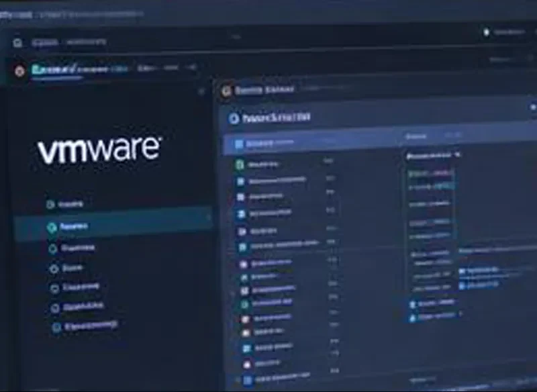This screenshot has width=537, height=392.
Task: Click the orange circular icon in the right window title
Action: (226, 91)
